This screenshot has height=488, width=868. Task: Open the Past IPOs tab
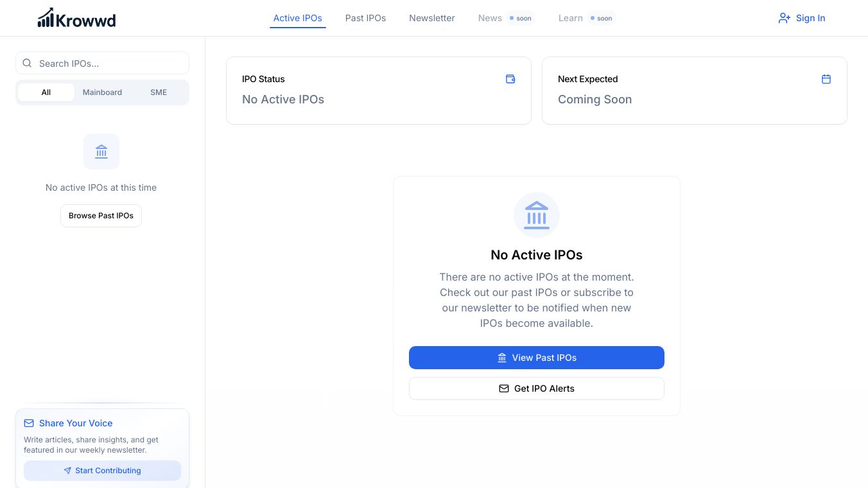pos(365,18)
